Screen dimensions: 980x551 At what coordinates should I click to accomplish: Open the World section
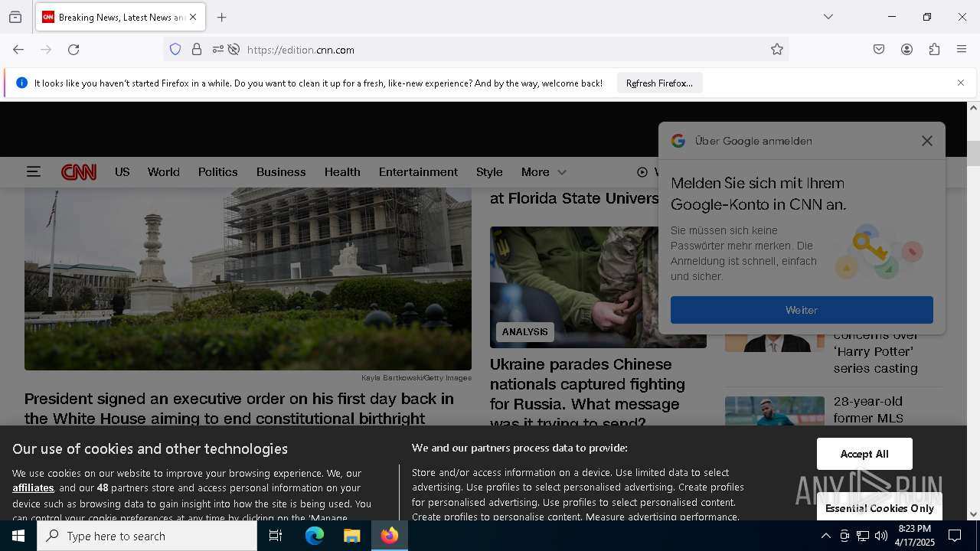(164, 172)
